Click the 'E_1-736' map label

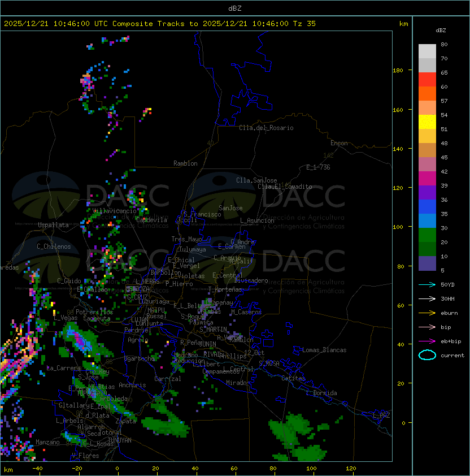pyautogui.click(x=318, y=167)
